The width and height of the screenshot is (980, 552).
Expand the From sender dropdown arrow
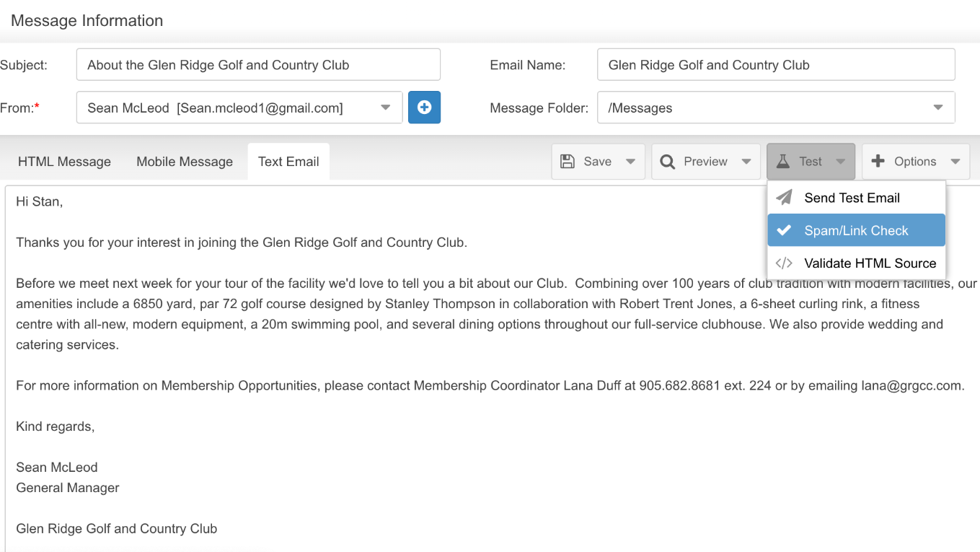pyautogui.click(x=386, y=108)
